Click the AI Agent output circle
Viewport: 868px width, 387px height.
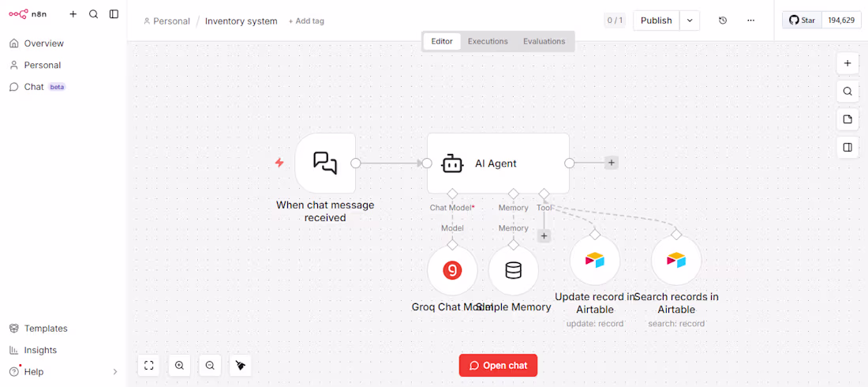[569, 163]
